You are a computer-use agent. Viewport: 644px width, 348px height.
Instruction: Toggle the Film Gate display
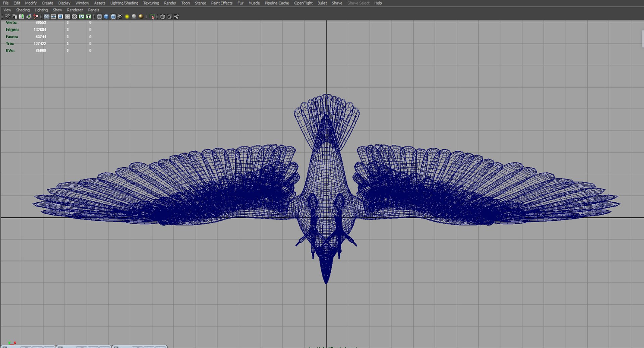click(x=53, y=16)
